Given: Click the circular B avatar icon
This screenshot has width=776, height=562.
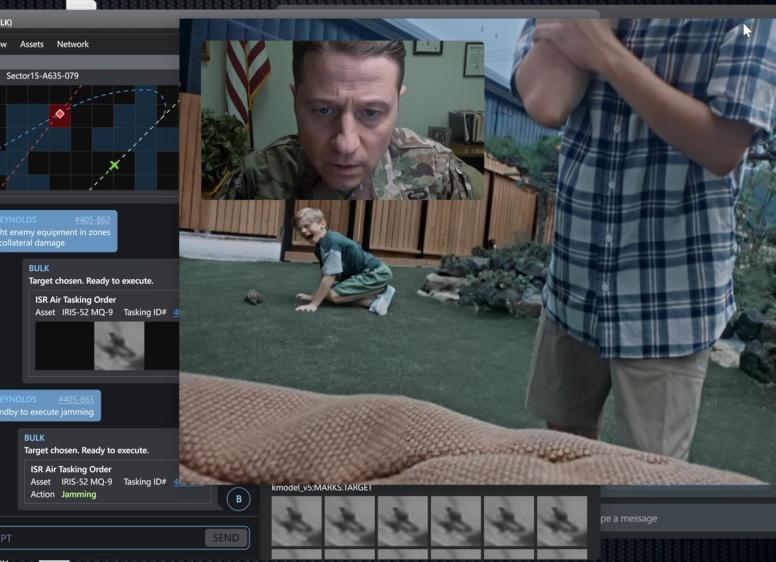Looking at the screenshot, I should (239, 499).
